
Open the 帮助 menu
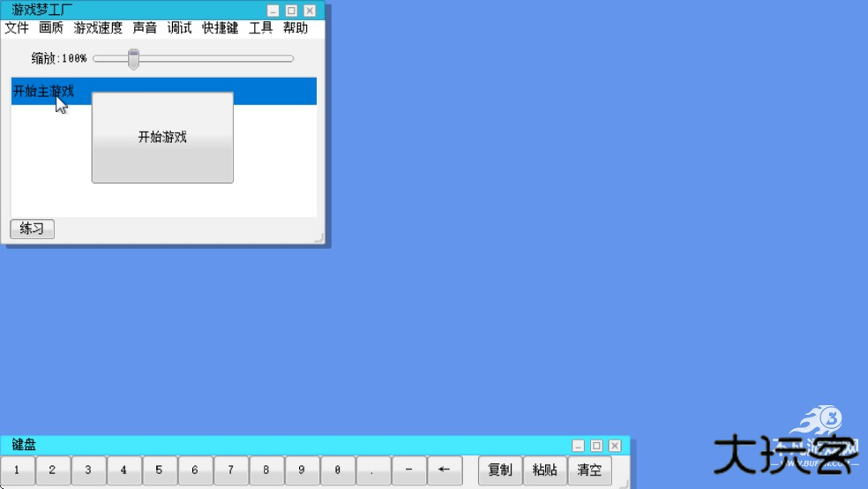296,28
